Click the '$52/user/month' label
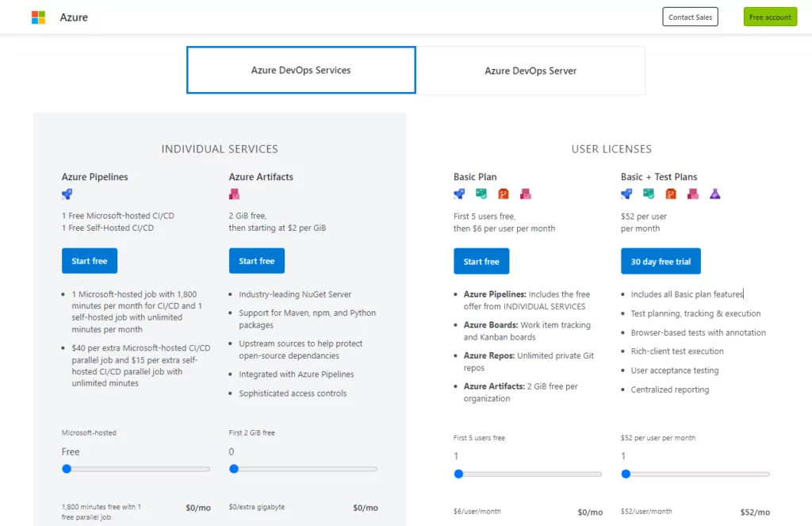The width and height of the screenshot is (812, 526). click(x=646, y=512)
